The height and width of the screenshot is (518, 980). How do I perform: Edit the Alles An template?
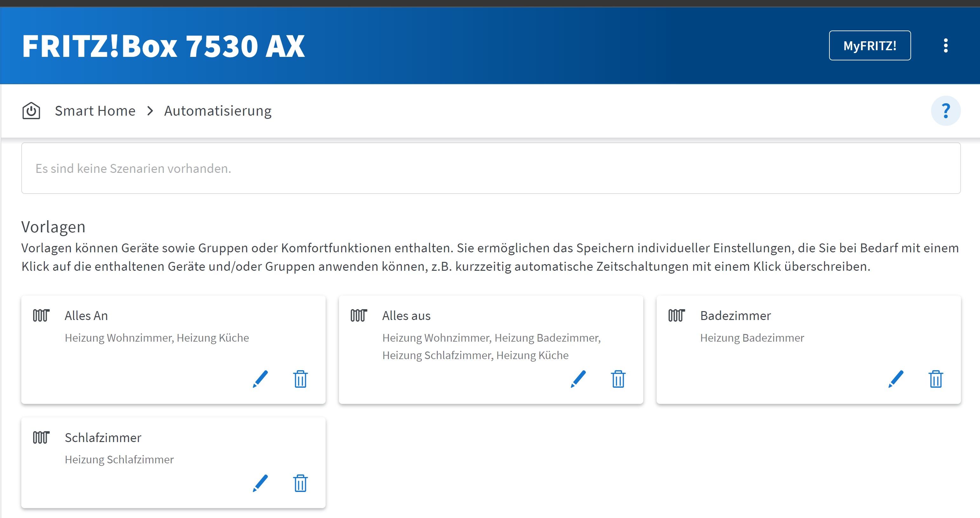pos(260,379)
